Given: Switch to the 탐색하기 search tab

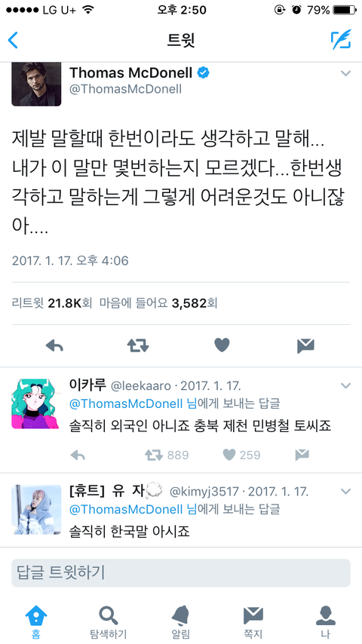Looking at the screenshot, I should [x=109, y=622].
